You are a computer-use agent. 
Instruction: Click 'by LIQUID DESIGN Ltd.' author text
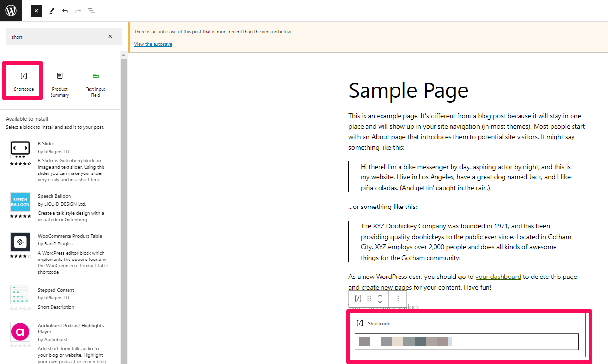[62, 204]
